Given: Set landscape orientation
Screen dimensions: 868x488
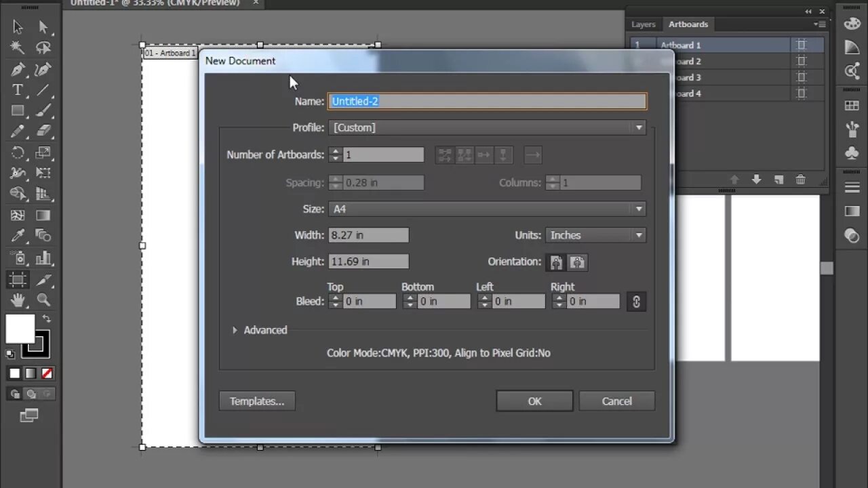Looking at the screenshot, I should point(577,262).
